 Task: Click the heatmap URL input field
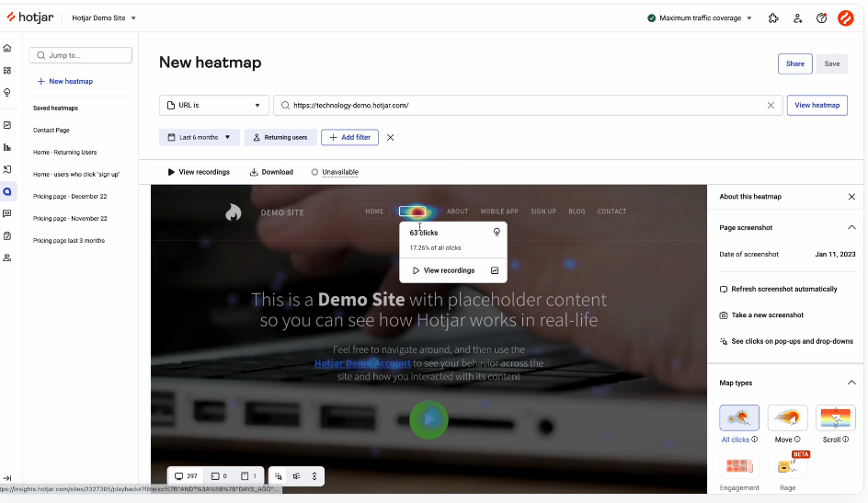click(528, 105)
